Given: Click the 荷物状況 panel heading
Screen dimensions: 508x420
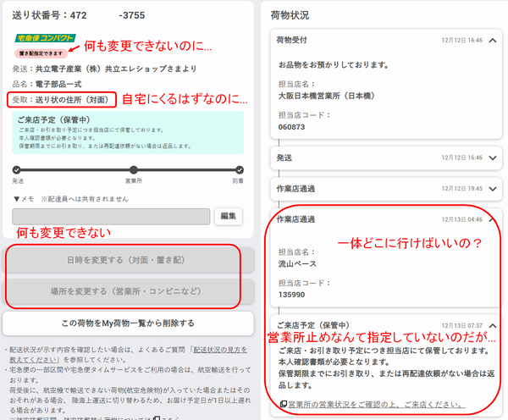Looking at the screenshot, I should pos(290,14).
